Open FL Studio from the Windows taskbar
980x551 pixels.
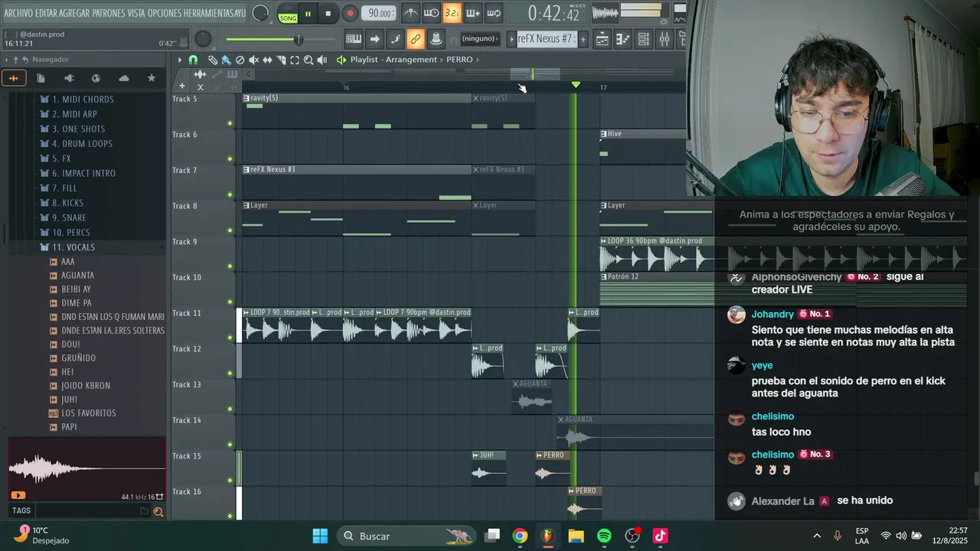pyautogui.click(x=547, y=536)
